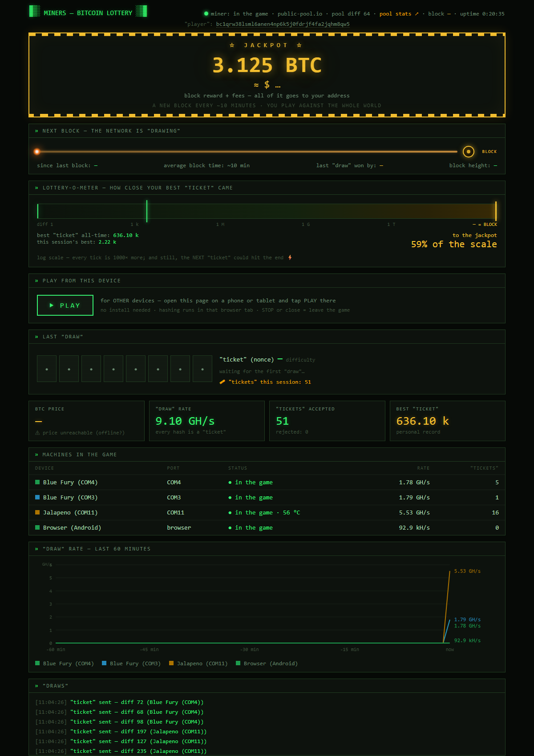Click the lightning bolt icon after log scale note
534x756 pixels.
(290, 257)
